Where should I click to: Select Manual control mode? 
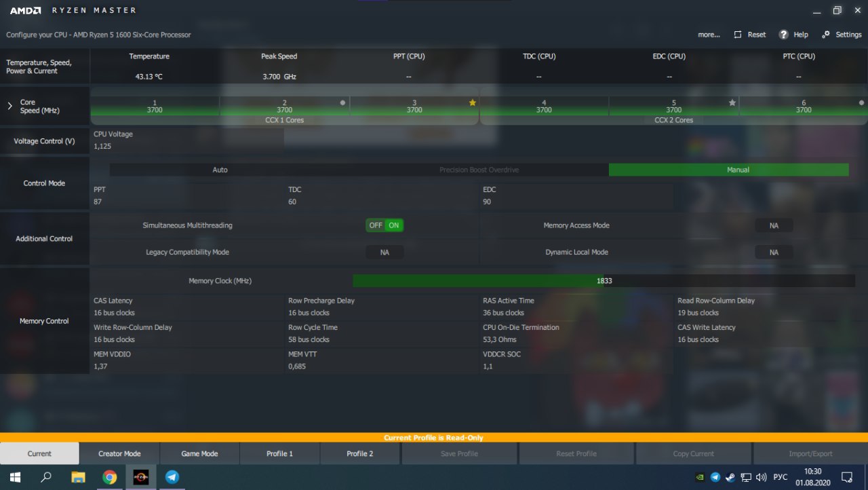click(x=729, y=170)
